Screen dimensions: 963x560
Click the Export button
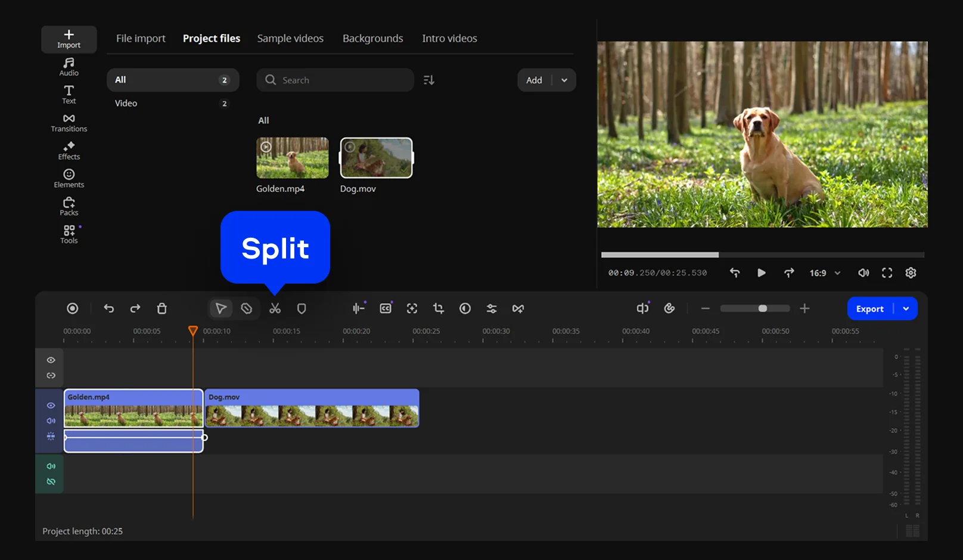pyautogui.click(x=869, y=309)
